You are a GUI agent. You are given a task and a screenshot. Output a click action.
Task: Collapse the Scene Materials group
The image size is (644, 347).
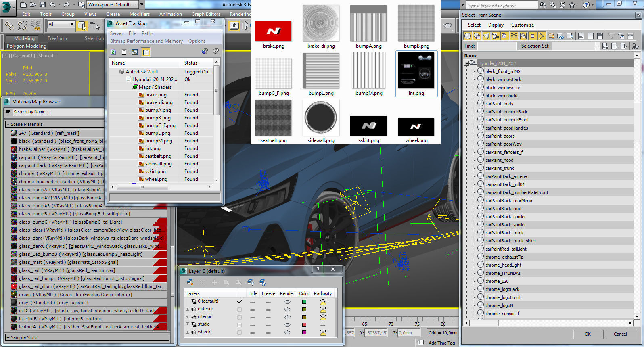[8, 124]
